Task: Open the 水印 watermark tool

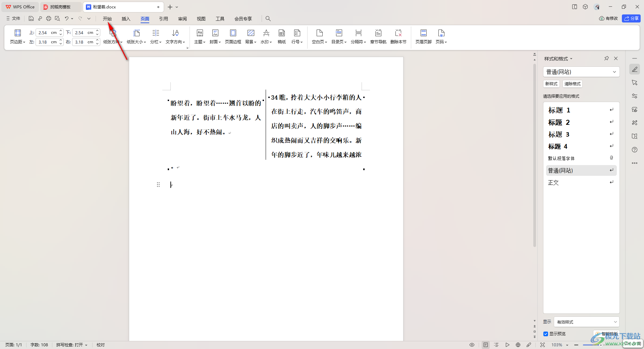Action: click(266, 37)
